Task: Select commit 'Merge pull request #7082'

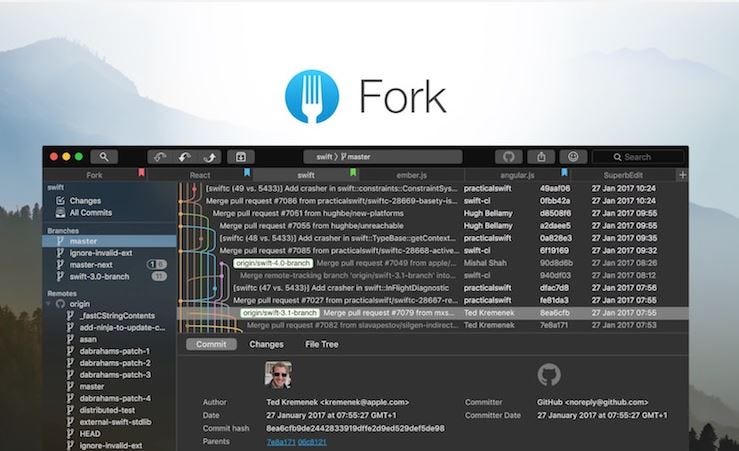Action: [x=433, y=325]
